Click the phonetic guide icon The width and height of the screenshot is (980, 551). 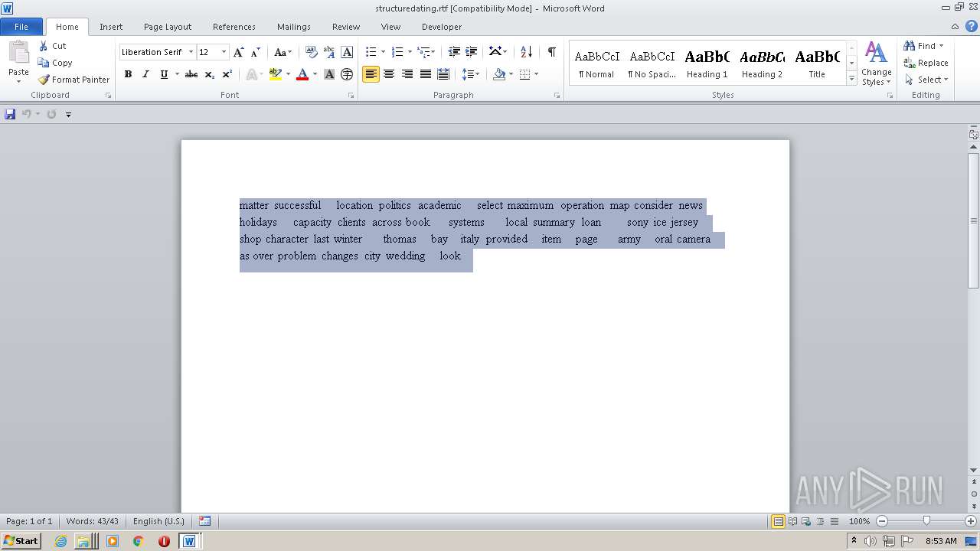329,52
